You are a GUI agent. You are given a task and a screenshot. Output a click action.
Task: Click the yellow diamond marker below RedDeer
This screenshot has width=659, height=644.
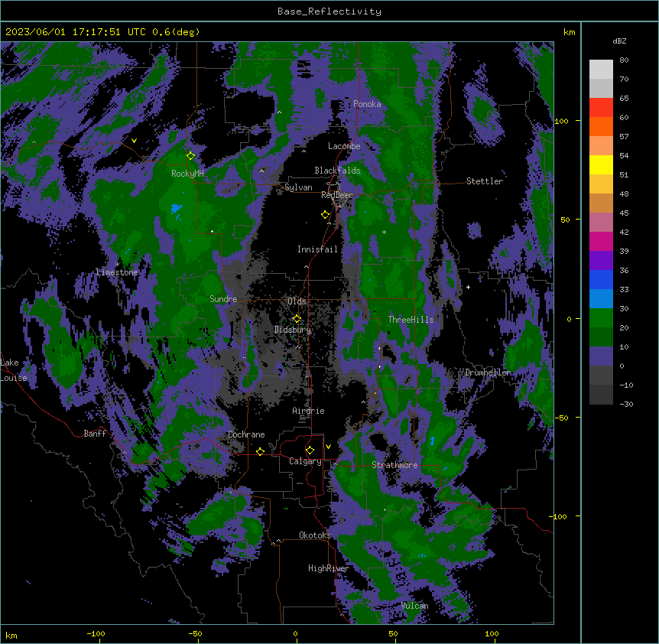pos(326,215)
